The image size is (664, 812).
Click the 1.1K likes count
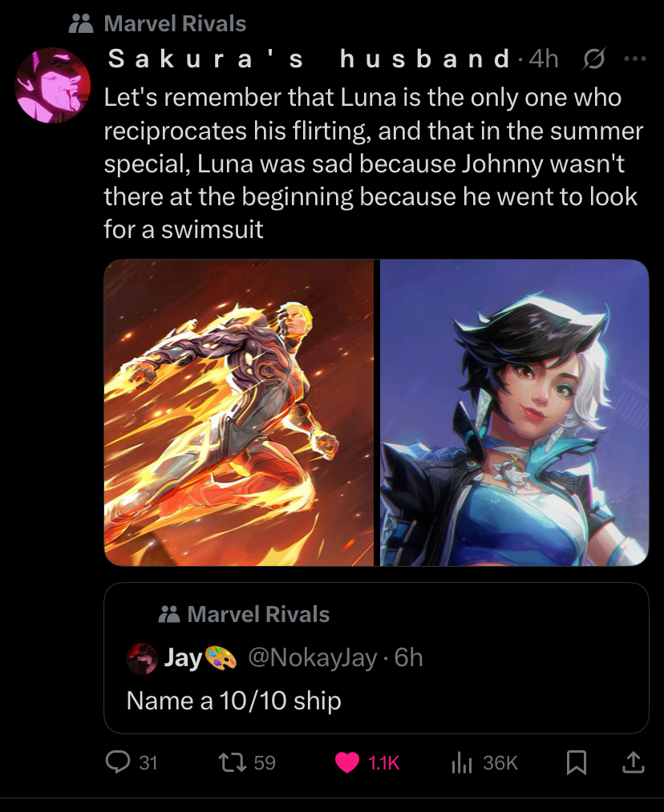(384, 763)
